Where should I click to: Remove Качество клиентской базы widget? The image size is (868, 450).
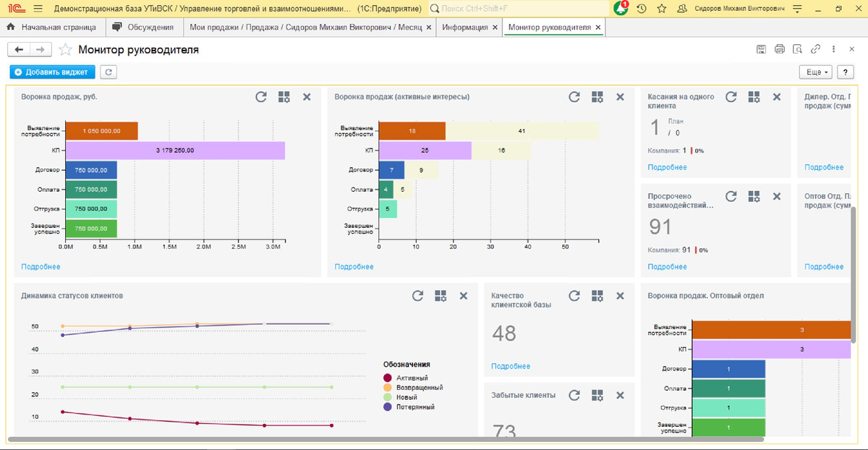point(620,296)
